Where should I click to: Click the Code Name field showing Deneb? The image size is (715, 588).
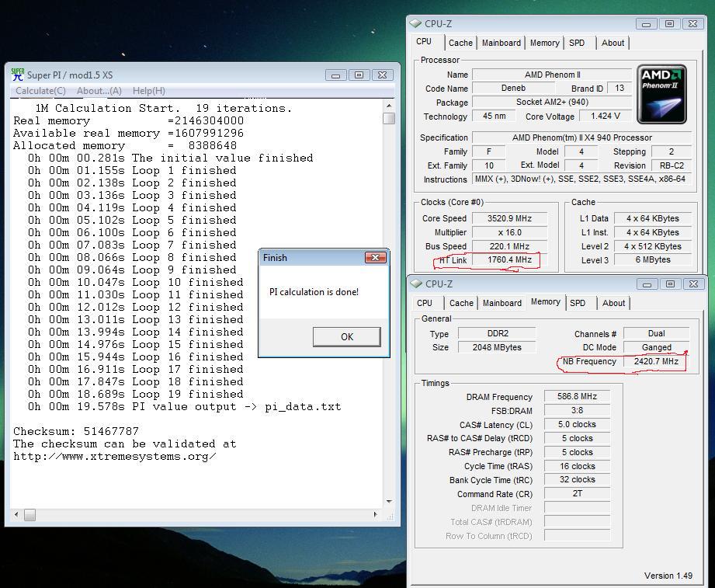pos(513,88)
